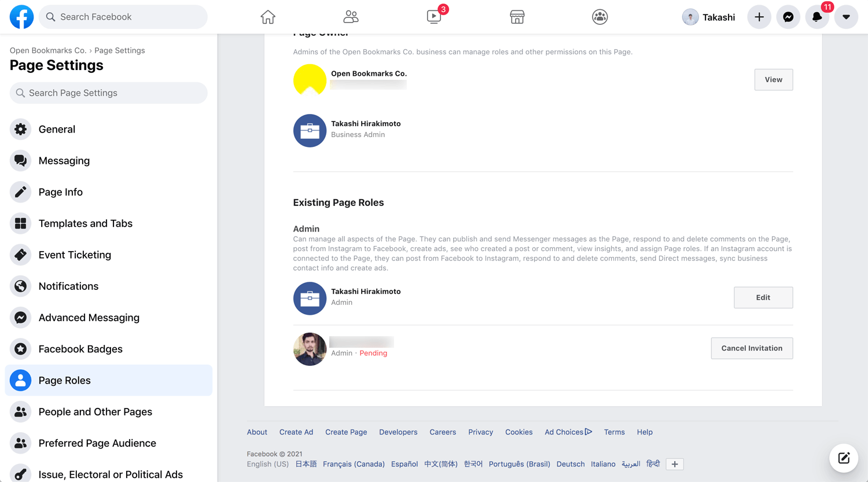Open the Careers footer link
868x482 pixels.
point(443,432)
